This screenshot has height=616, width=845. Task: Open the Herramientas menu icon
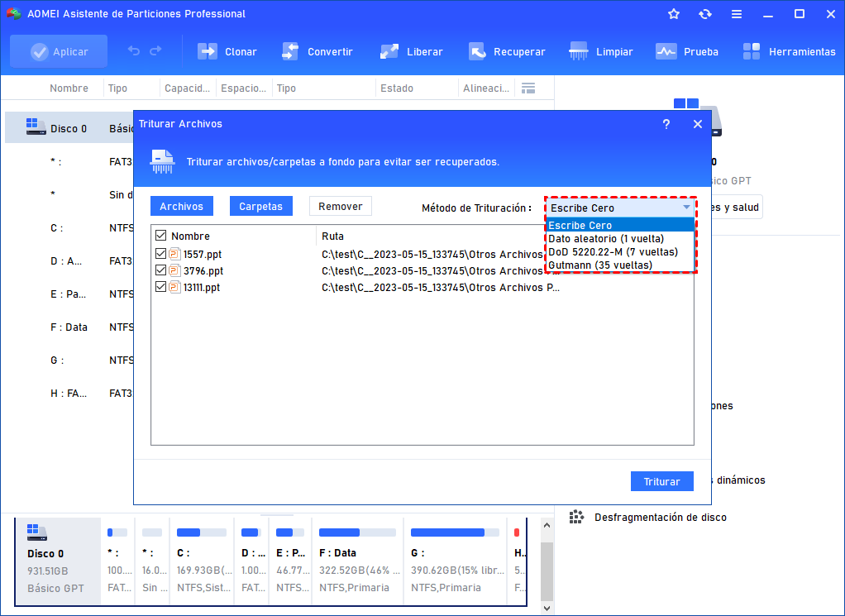[x=752, y=51]
